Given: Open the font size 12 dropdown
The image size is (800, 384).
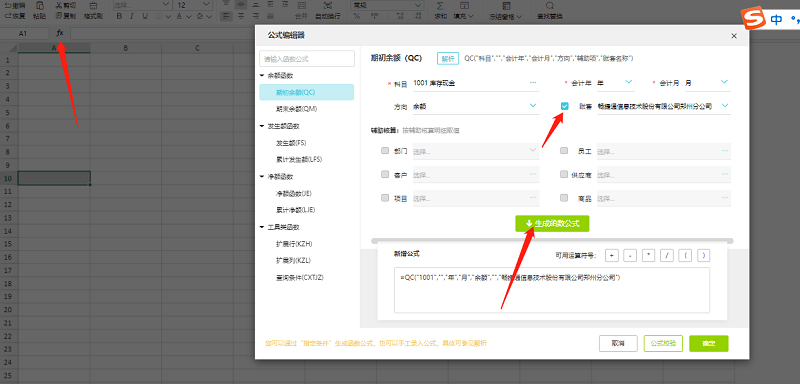Looking at the screenshot, I should 206,5.
